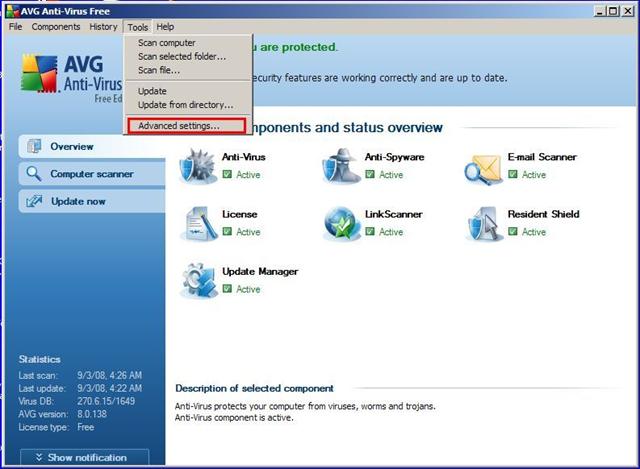
Task: Open the Components menu
Action: (x=55, y=27)
